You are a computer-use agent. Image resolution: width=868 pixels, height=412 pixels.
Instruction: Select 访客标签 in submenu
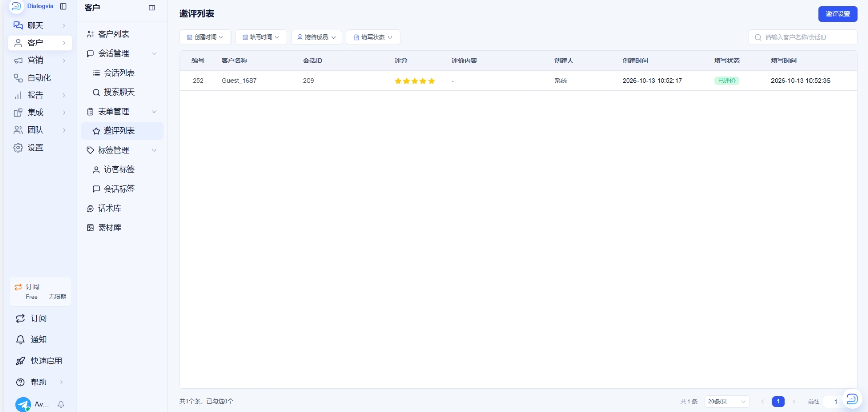122,170
